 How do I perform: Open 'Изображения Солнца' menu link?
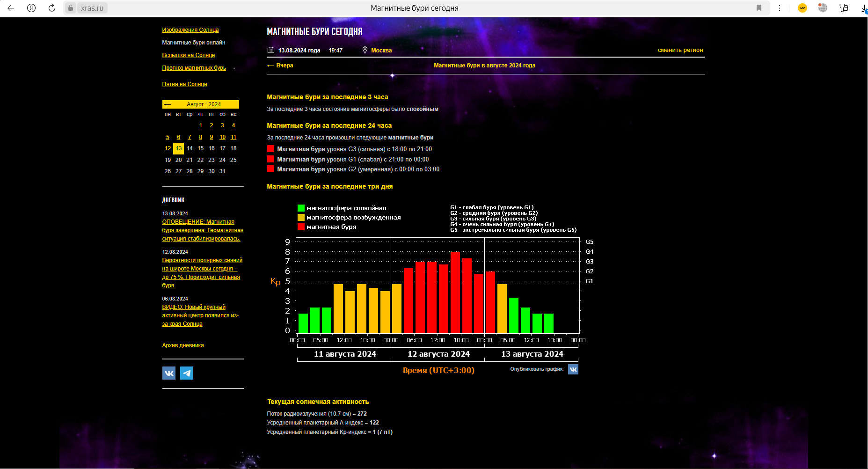coord(190,30)
